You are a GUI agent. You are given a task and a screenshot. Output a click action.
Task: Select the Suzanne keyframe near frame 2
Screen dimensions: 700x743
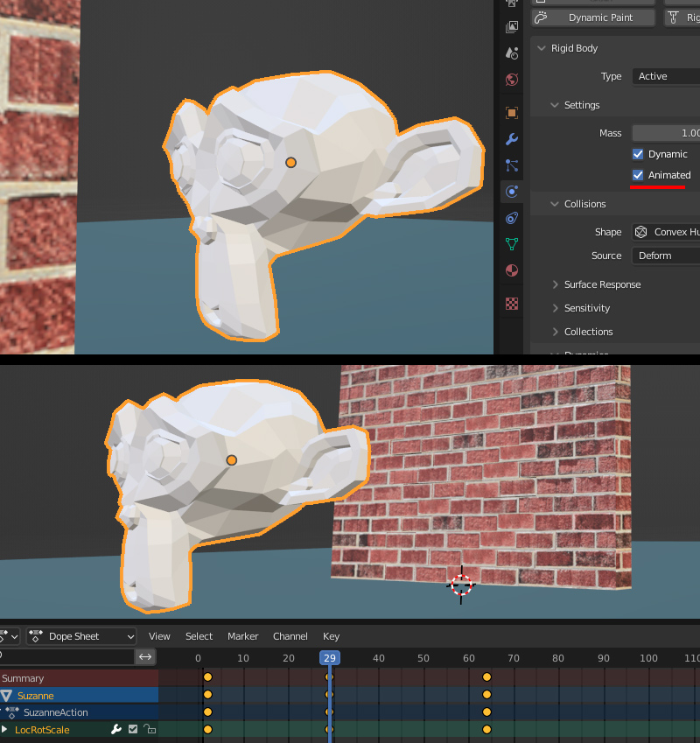click(207, 695)
